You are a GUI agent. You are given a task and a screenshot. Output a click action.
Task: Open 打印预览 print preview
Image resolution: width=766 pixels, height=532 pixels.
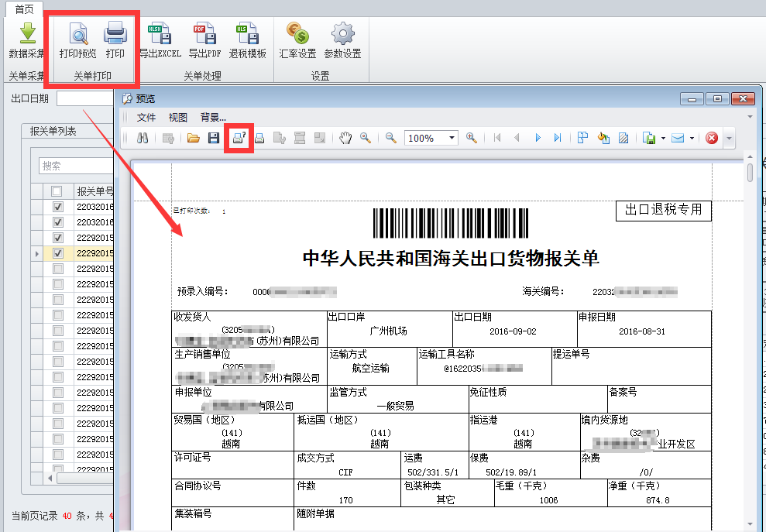[78, 35]
